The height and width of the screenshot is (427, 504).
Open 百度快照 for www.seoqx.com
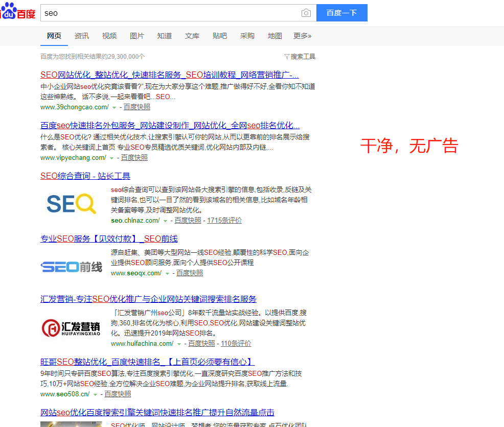coord(190,273)
